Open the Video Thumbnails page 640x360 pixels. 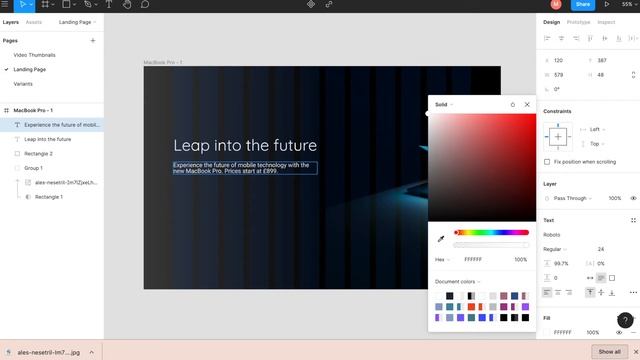[x=34, y=55]
